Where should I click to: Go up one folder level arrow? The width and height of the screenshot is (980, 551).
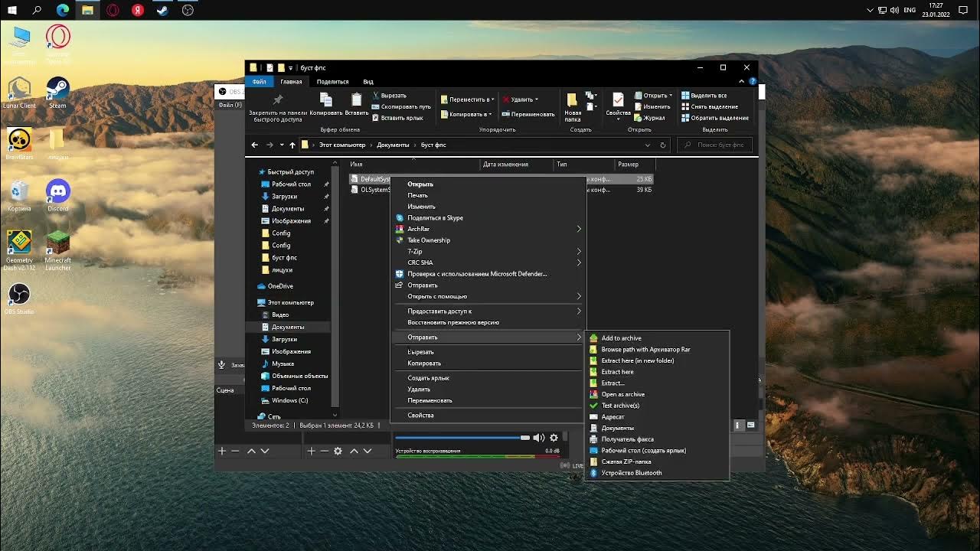click(292, 145)
